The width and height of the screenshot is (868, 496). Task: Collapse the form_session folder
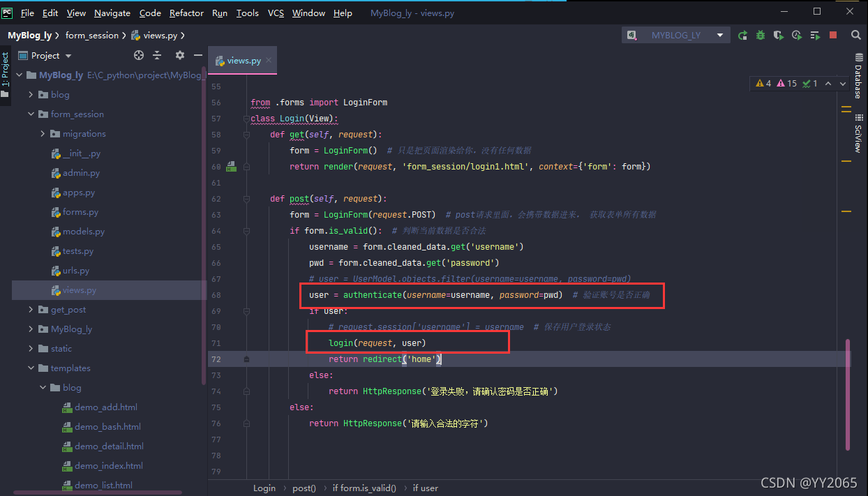tap(31, 114)
